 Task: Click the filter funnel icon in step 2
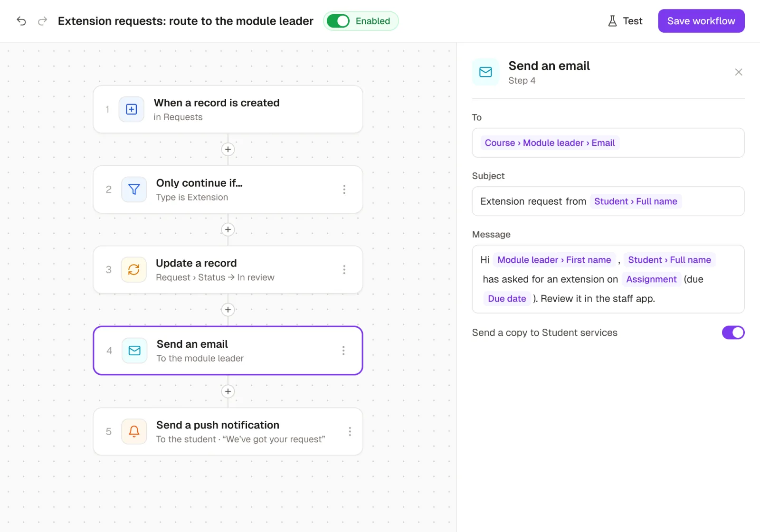tap(134, 190)
